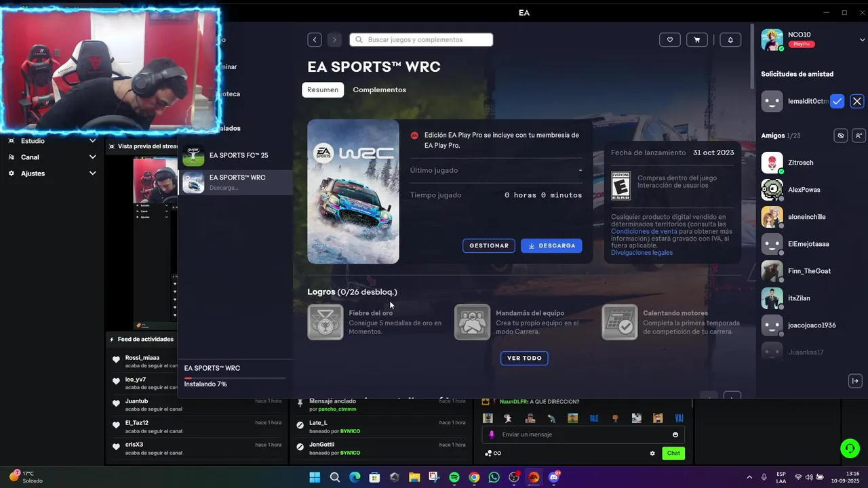Click the microphone icon in the system tray
Viewport: 868px width, 488px height.
tap(764, 477)
